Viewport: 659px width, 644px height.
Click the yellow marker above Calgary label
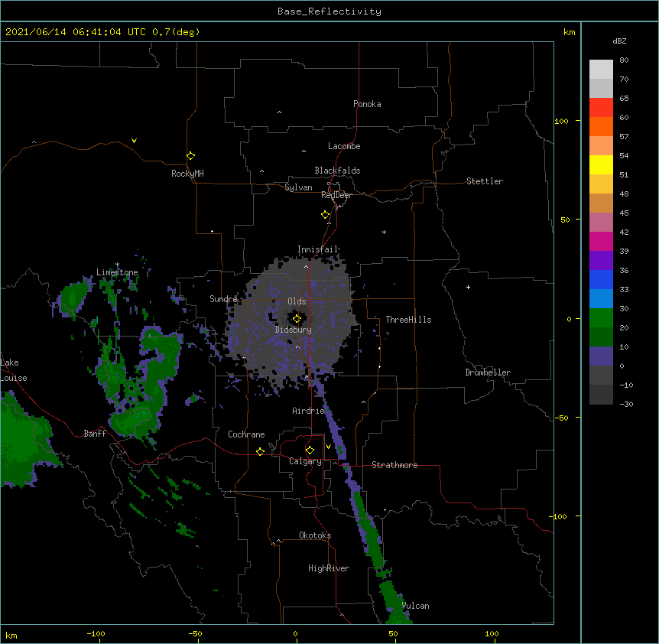[310, 450]
